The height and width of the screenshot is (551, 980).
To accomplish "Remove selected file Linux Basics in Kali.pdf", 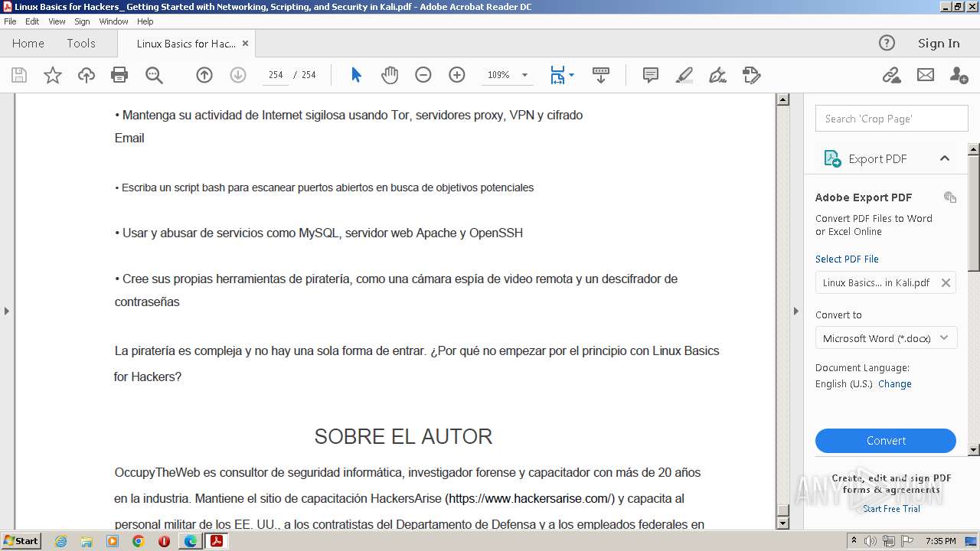I will pos(946,282).
